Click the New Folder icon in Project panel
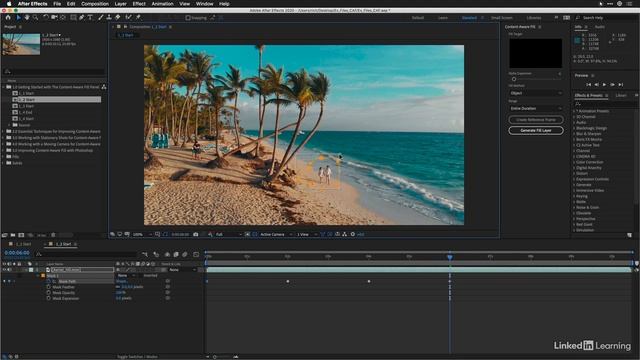Screen dimensions: 640x360 pyautogui.click(x=13, y=235)
